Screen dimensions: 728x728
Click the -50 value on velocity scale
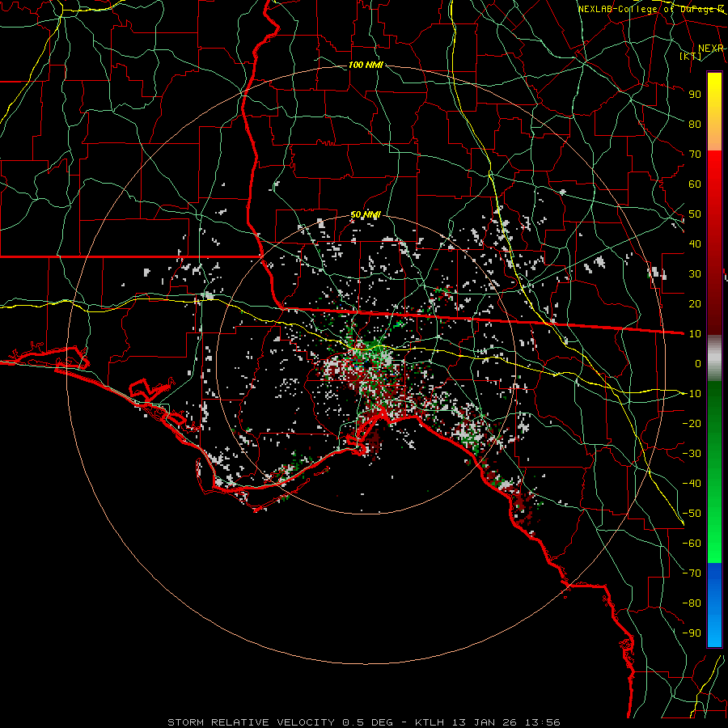coord(692,513)
